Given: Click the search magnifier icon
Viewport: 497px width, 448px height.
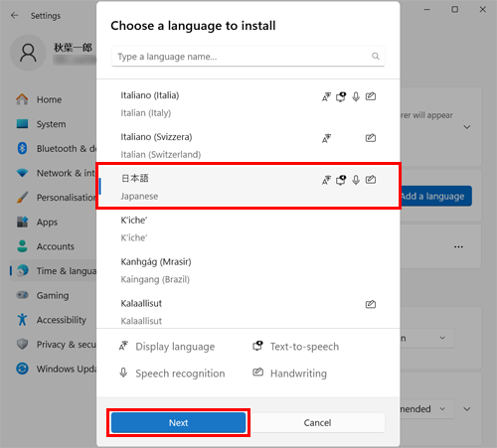Looking at the screenshot, I should point(375,56).
